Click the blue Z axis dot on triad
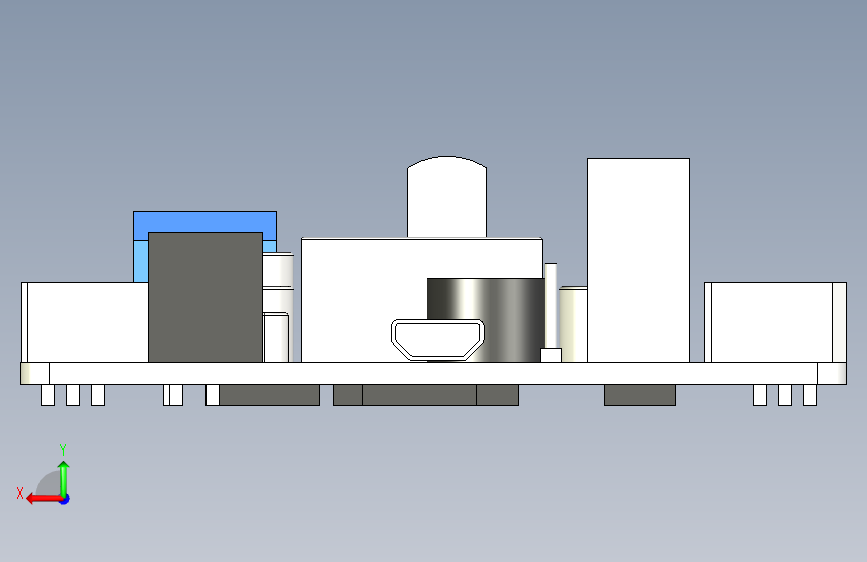This screenshot has width=867, height=562. tap(65, 500)
